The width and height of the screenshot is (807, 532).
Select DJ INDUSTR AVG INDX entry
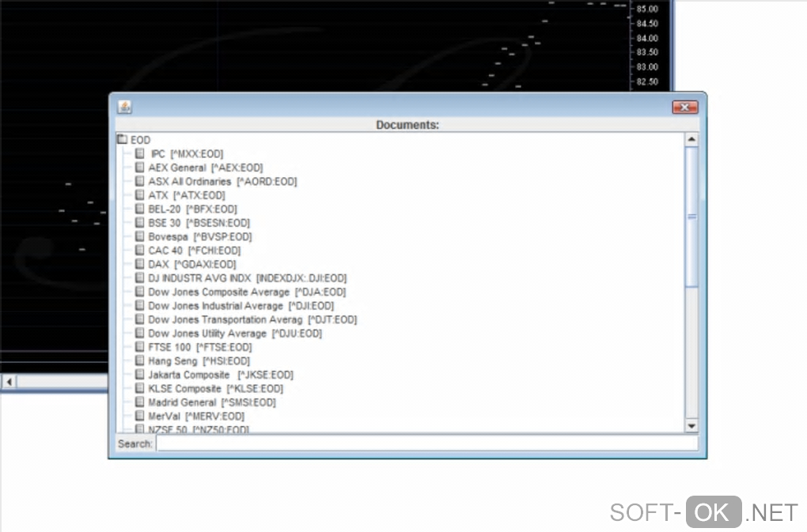pyautogui.click(x=247, y=278)
